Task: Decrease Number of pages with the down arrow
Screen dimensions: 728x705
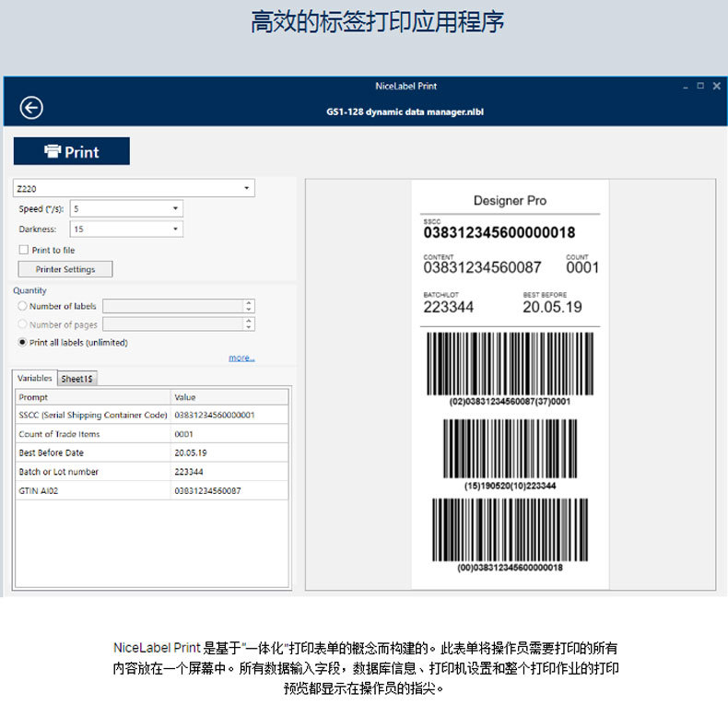Action: (x=249, y=327)
